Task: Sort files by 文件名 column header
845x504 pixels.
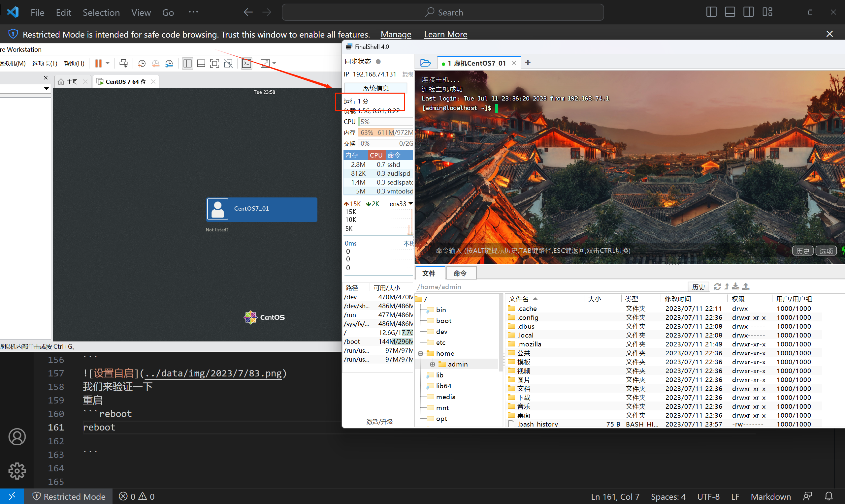Action: coord(519,299)
